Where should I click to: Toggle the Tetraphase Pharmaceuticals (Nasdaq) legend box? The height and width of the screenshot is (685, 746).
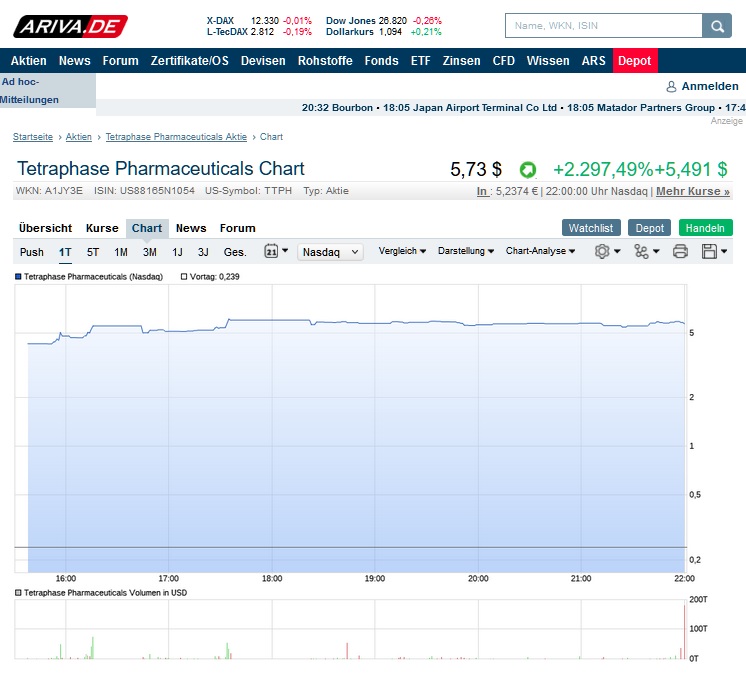[x=18, y=276]
